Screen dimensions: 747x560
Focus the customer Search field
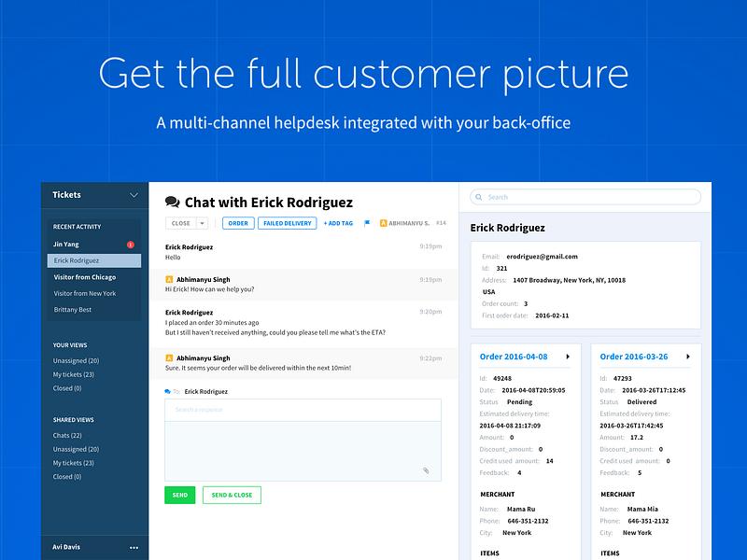pos(585,197)
